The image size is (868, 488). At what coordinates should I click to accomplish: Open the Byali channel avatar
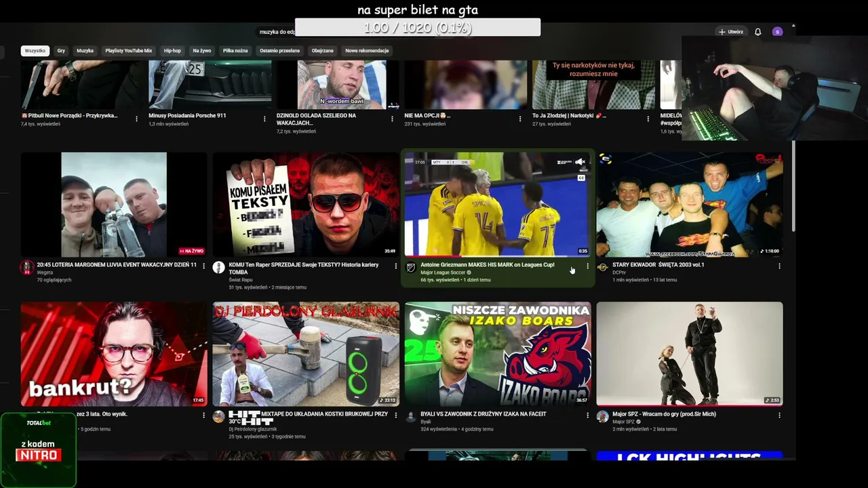click(410, 417)
